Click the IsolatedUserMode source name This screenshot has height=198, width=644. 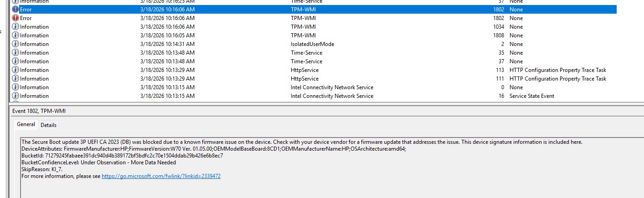pos(312,44)
